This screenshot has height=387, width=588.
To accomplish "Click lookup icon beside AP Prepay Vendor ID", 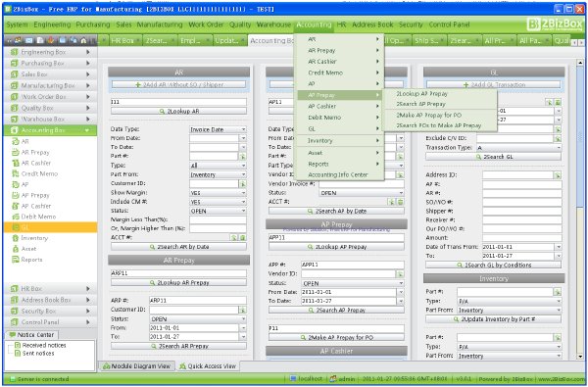I will pos(400,274).
